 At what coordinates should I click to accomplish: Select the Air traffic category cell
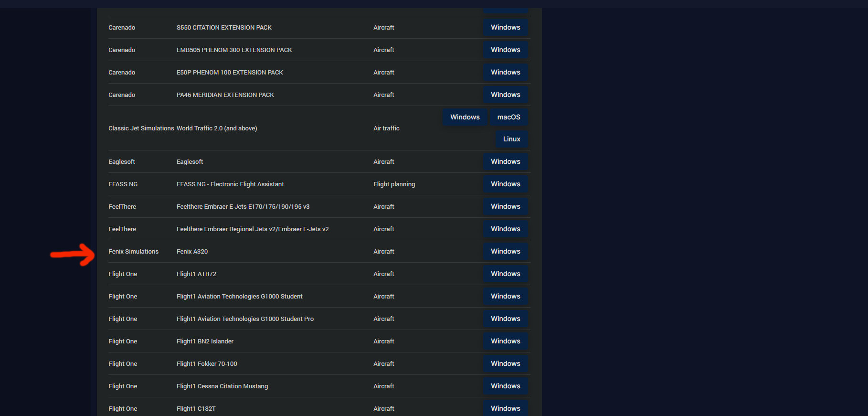coord(386,128)
